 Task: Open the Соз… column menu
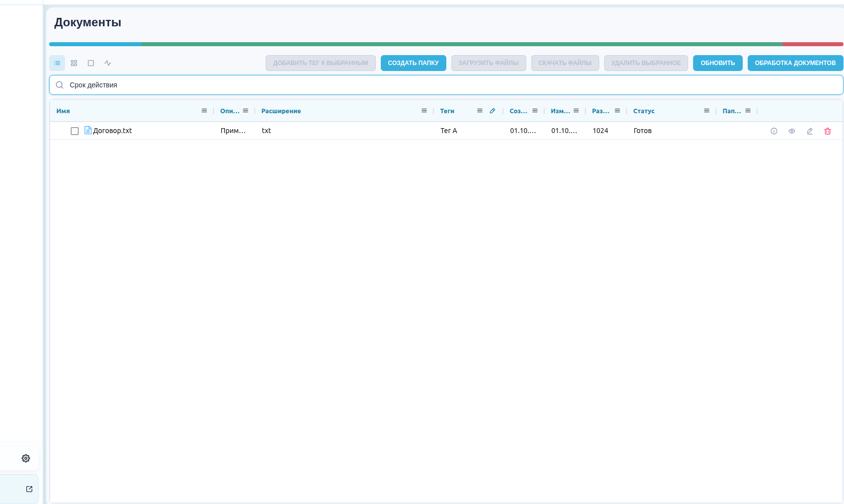coord(535,111)
